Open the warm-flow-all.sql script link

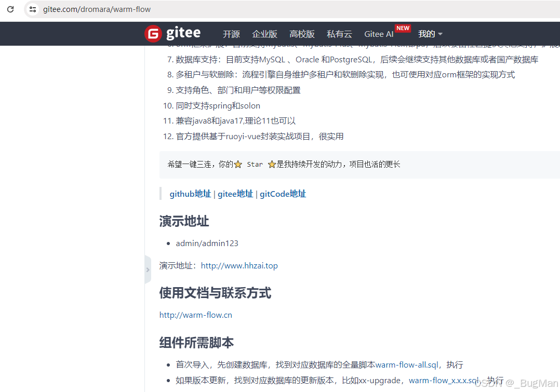(407, 365)
